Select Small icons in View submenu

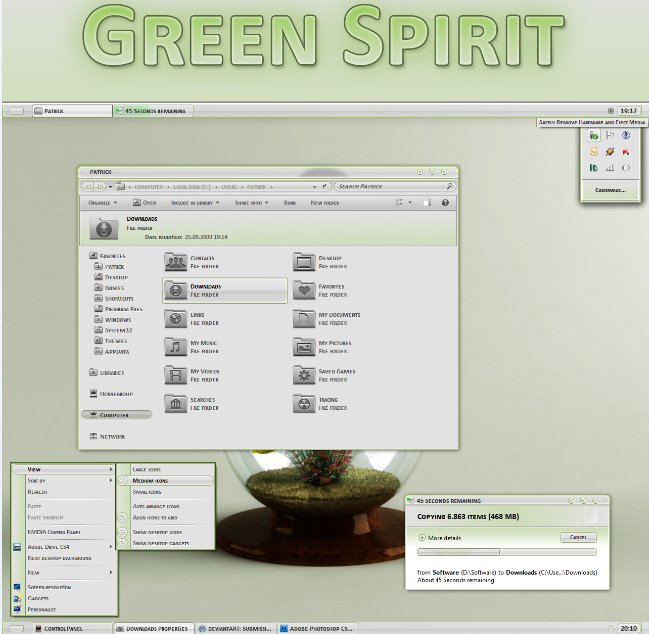click(x=166, y=492)
